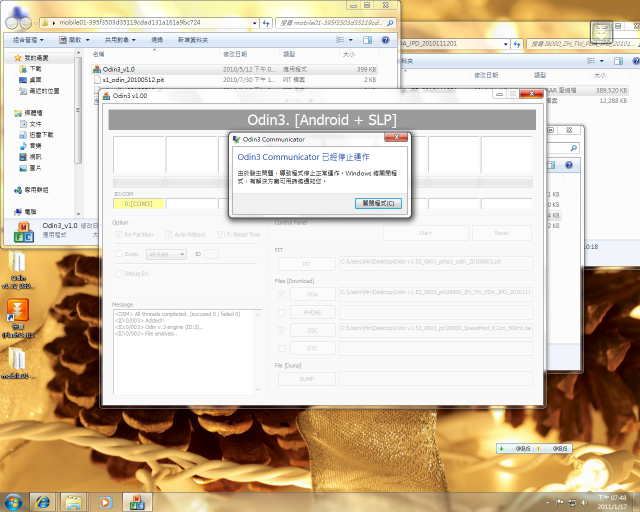Screen dimensions: 640x512
Task: Open Desktop in Explorer sidebar
Action: pyautogui.click(x=31, y=80)
